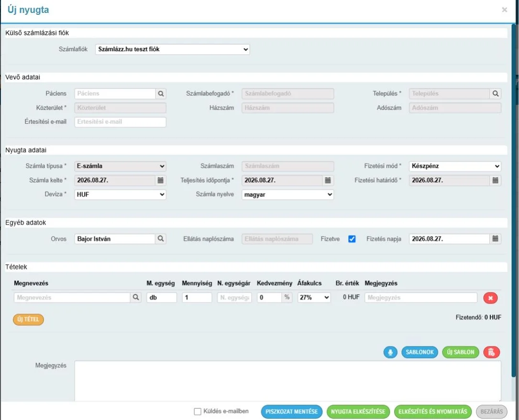Click the Fizetendő: 0 HUF total text
This screenshot has width=519, height=420.
point(478,317)
